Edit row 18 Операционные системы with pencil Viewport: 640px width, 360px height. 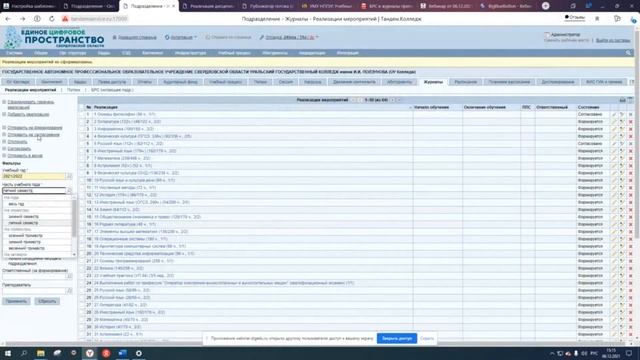(x=614, y=239)
